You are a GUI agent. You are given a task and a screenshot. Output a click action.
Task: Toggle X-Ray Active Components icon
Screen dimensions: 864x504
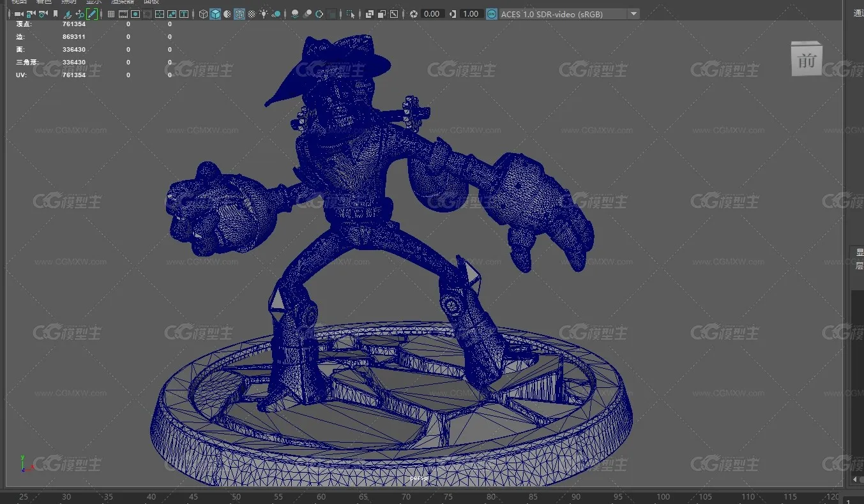[x=381, y=14]
